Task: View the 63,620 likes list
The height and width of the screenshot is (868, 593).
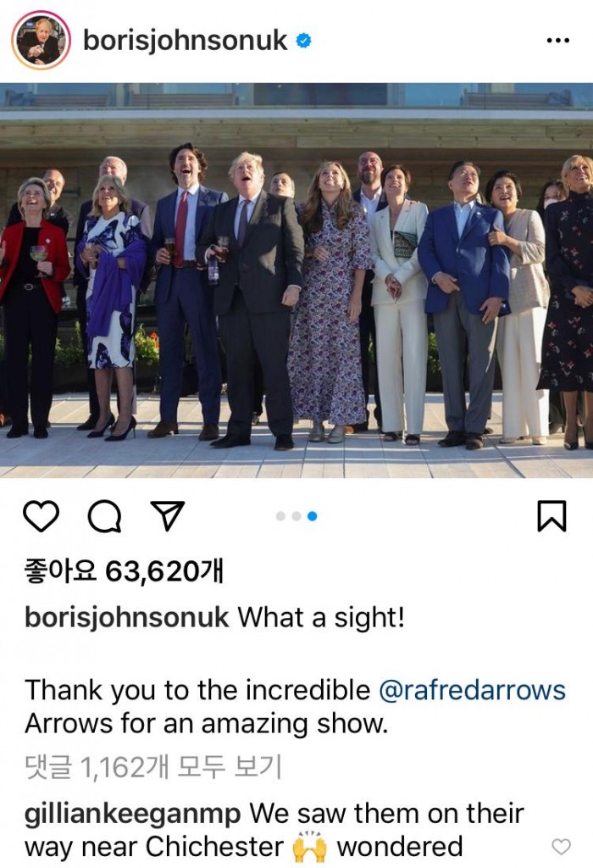Action: click(x=124, y=570)
